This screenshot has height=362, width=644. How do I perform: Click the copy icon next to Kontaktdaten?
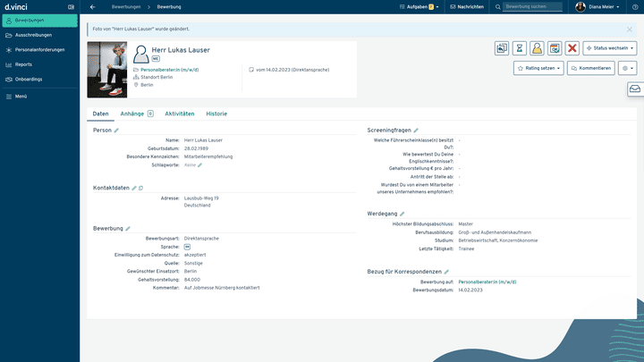coord(140,189)
